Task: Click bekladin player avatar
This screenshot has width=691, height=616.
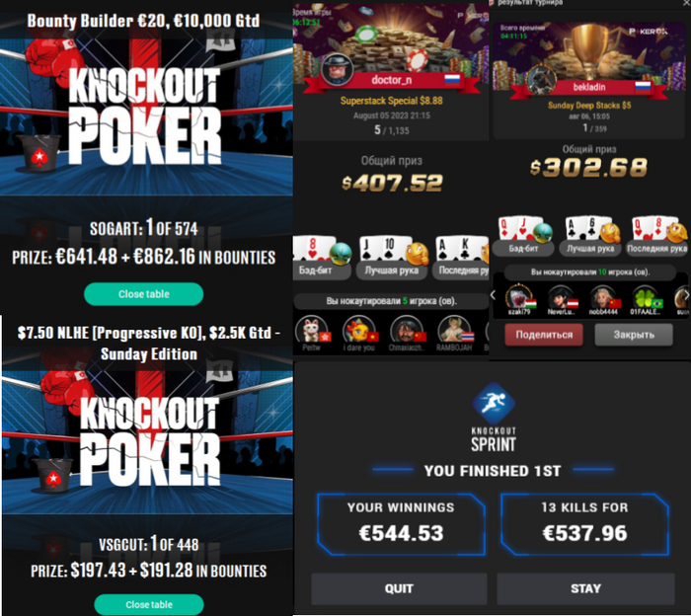Action: 541,79
